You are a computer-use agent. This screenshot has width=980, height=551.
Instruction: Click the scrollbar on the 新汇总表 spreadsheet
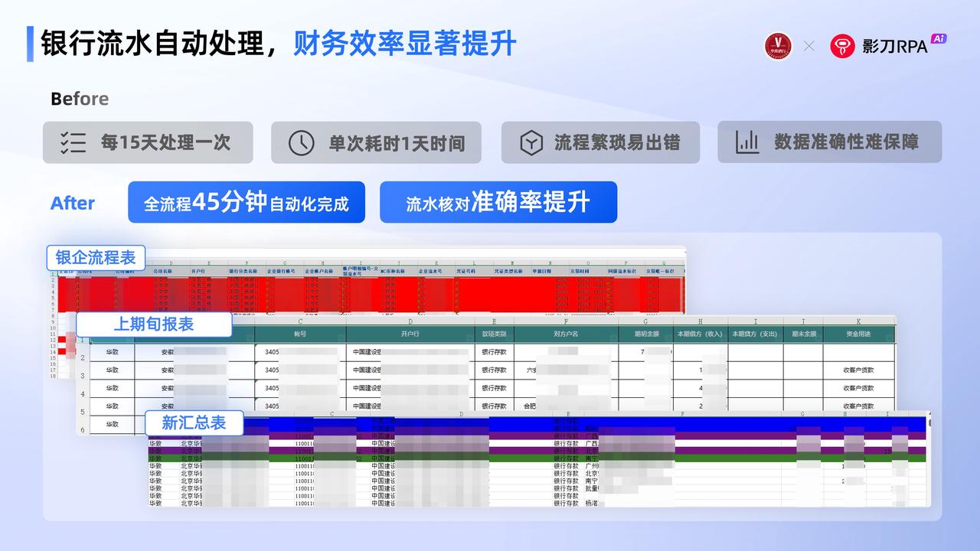coord(929,422)
